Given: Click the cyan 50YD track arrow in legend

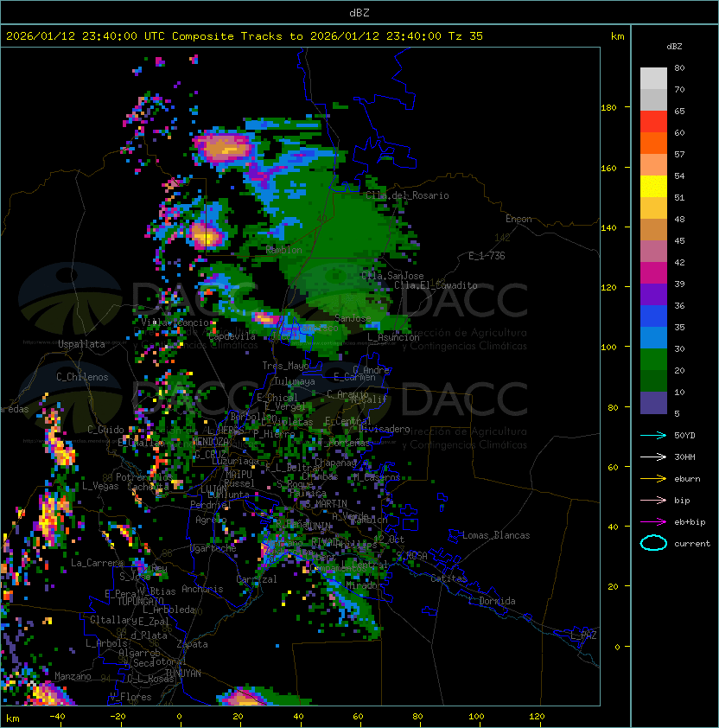Looking at the screenshot, I should pyautogui.click(x=653, y=436).
